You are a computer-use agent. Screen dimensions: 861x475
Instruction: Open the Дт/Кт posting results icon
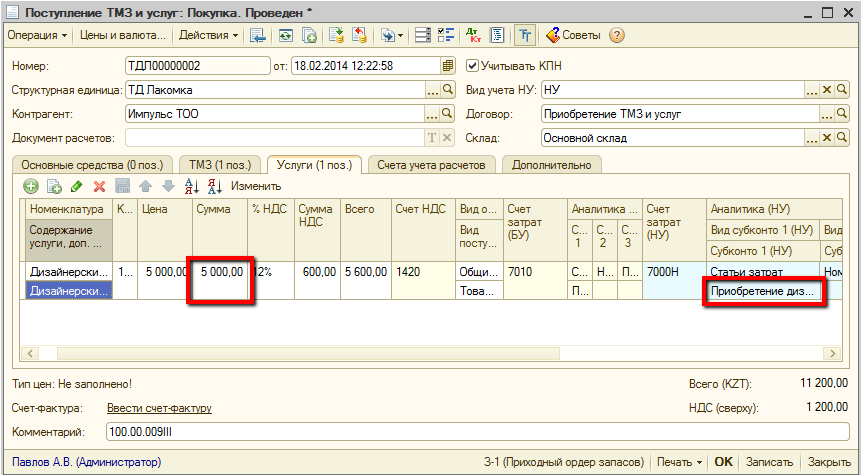(472, 36)
